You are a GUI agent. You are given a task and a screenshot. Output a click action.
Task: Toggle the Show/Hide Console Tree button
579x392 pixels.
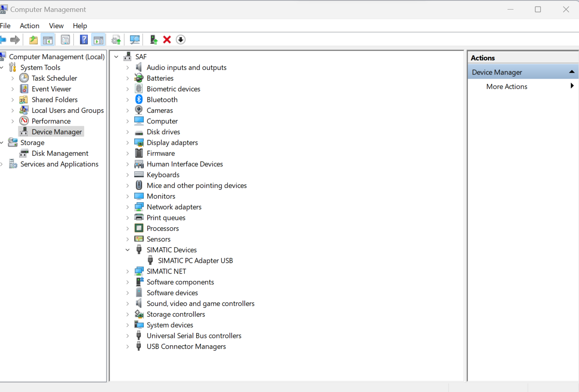(x=48, y=40)
